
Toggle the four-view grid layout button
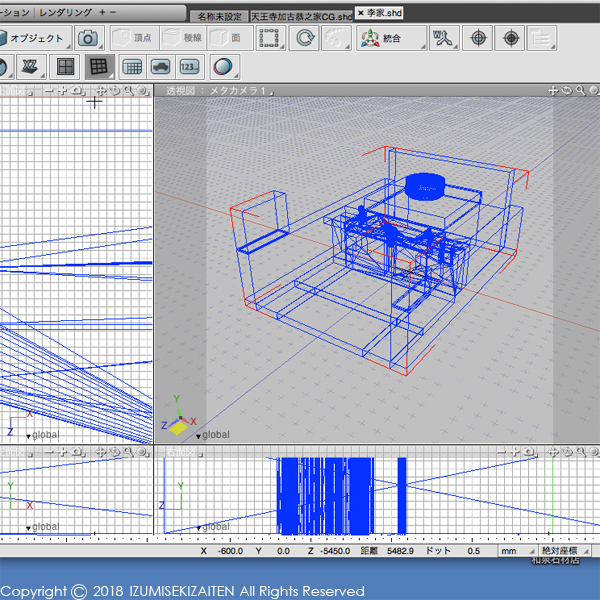pyautogui.click(x=64, y=67)
